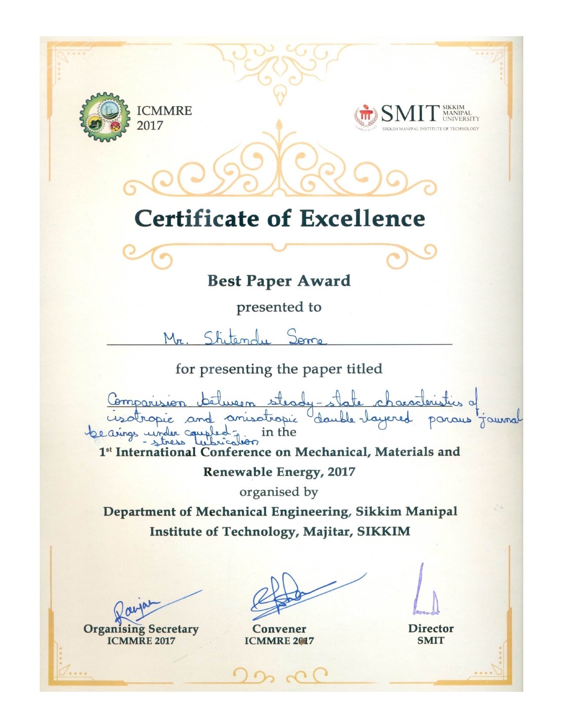Click the '1st International Conference on Mechanical' line
Image resolution: width=563 pixels, height=728 pixels.
(280, 452)
